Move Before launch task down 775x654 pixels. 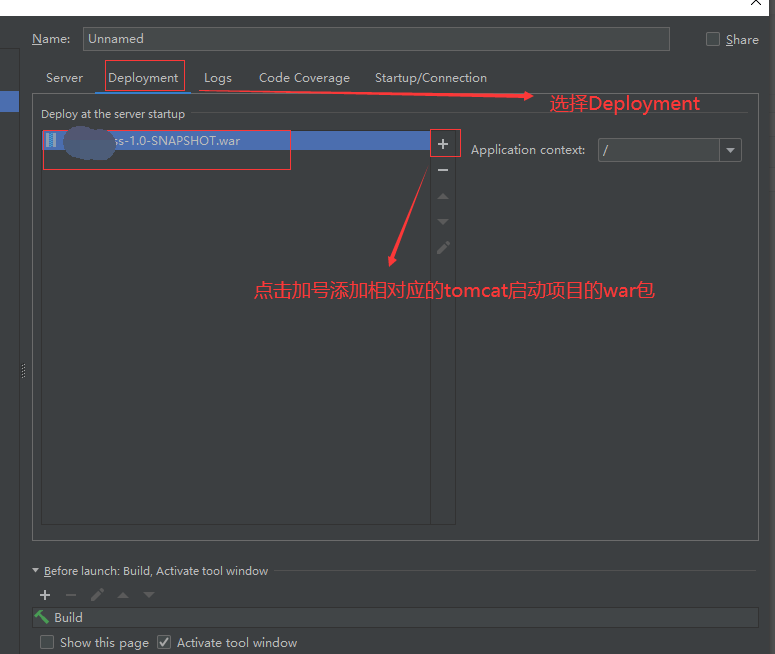pos(149,595)
